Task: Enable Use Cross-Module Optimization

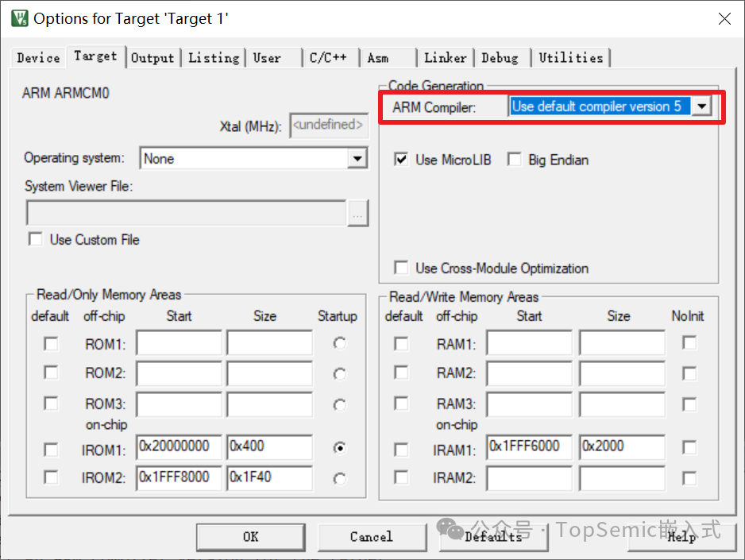Action: 402,268
